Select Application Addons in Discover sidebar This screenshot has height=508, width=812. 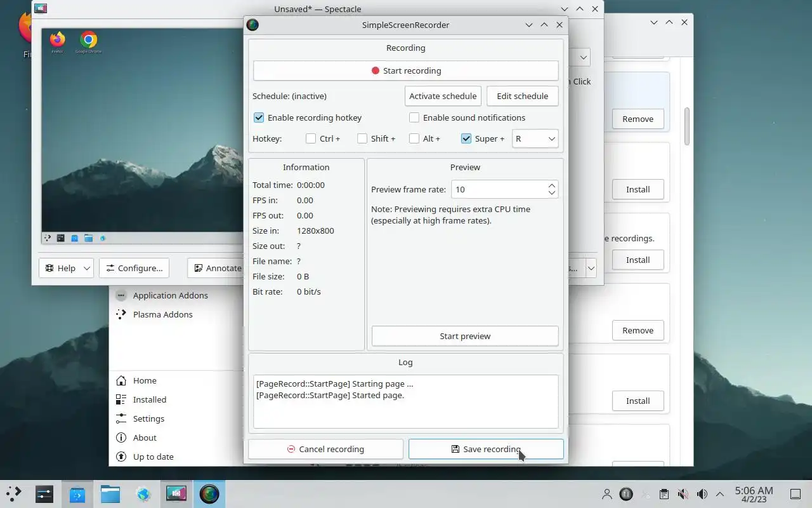[170, 295]
